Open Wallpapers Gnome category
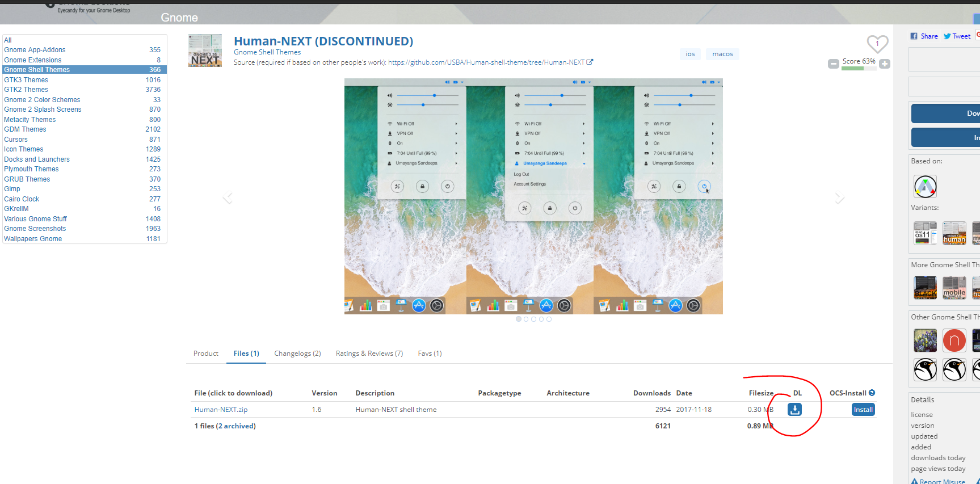 point(33,239)
